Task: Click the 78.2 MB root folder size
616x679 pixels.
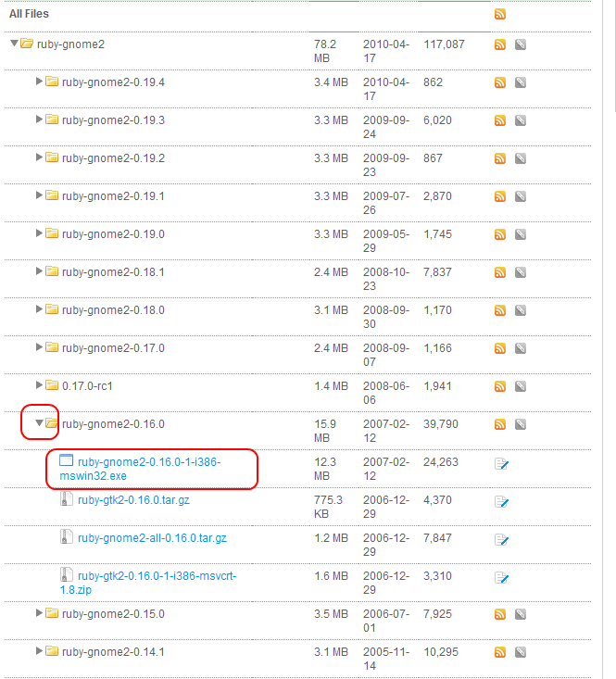Action: coord(325,51)
